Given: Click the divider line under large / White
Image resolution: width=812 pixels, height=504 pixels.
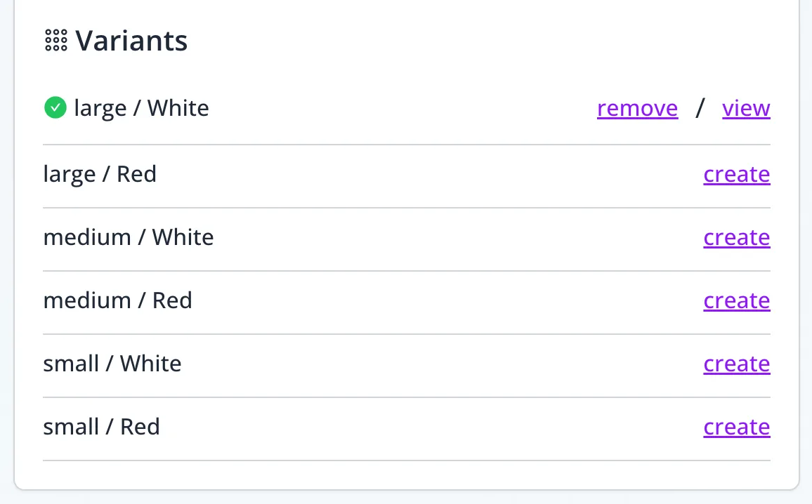Looking at the screenshot, I should (x=406, y=145).
